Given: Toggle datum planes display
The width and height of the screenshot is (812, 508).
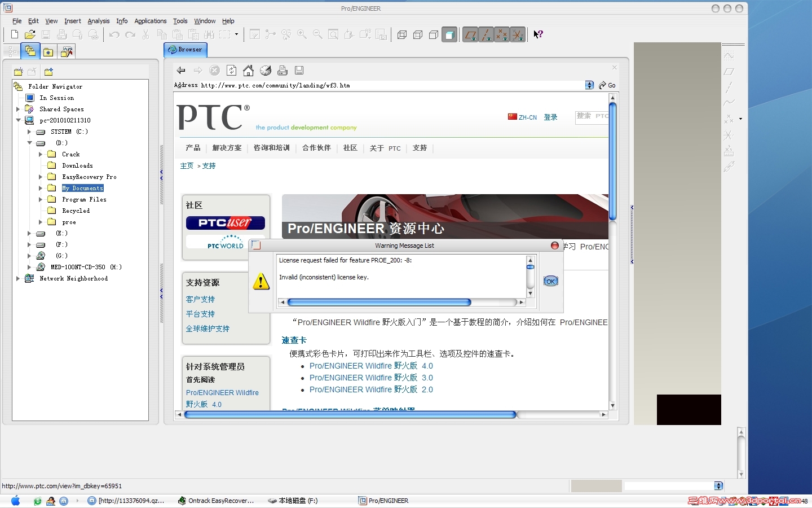Looking at the screenshot, I should [x=470, y=34].
